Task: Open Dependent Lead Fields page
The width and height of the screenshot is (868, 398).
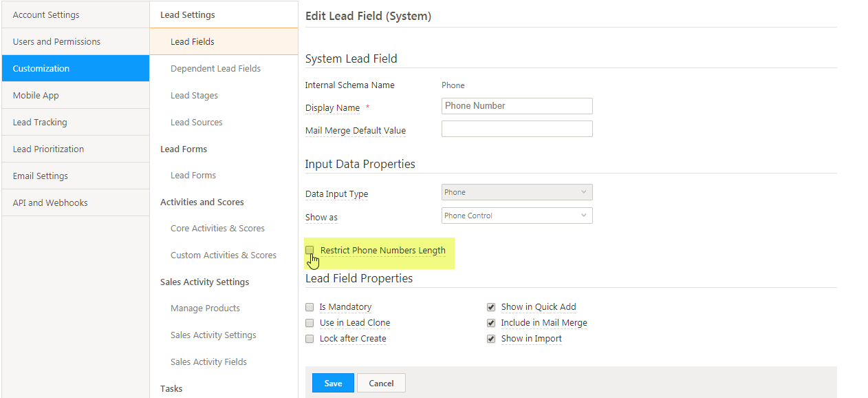Action: coord(215,68)
